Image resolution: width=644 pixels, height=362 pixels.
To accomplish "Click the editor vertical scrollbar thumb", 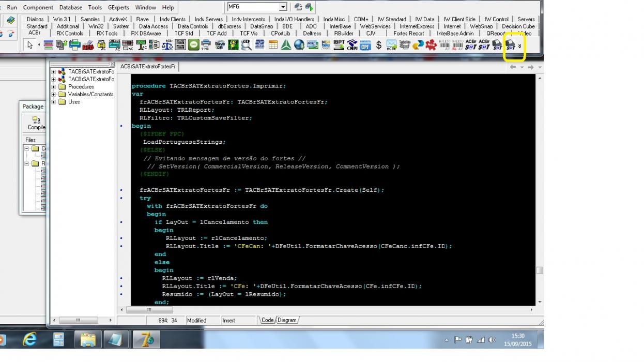I will pos(540,270).
